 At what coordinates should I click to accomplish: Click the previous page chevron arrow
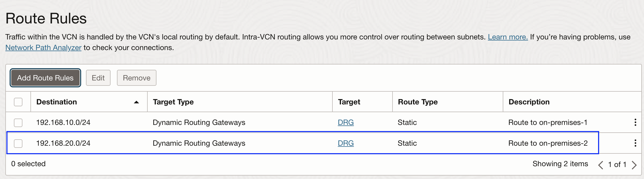point(601,165)
